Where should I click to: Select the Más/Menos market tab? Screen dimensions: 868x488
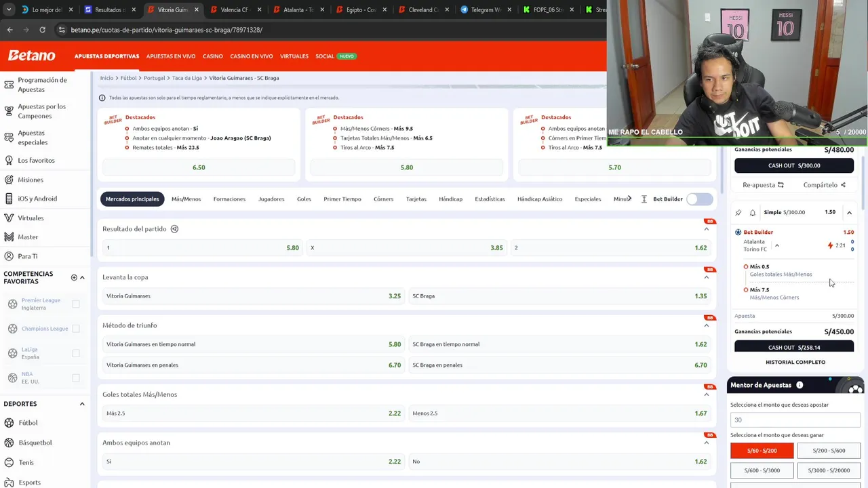point(186,199)
